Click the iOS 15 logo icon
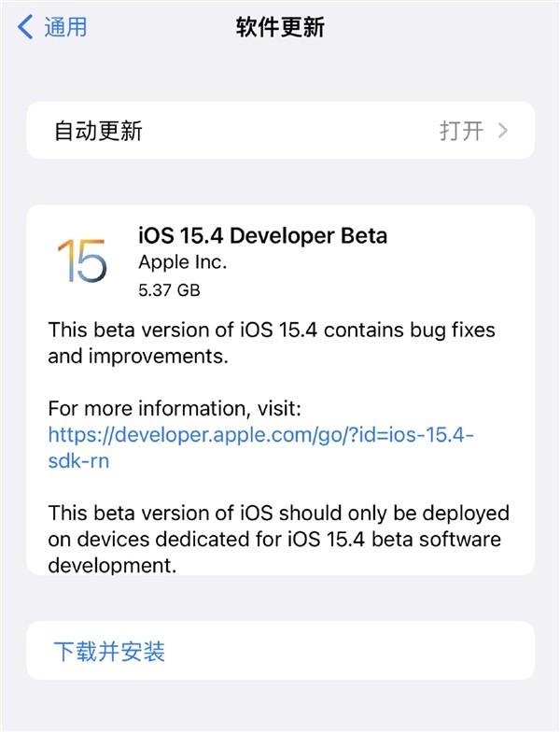 point(82,260)
